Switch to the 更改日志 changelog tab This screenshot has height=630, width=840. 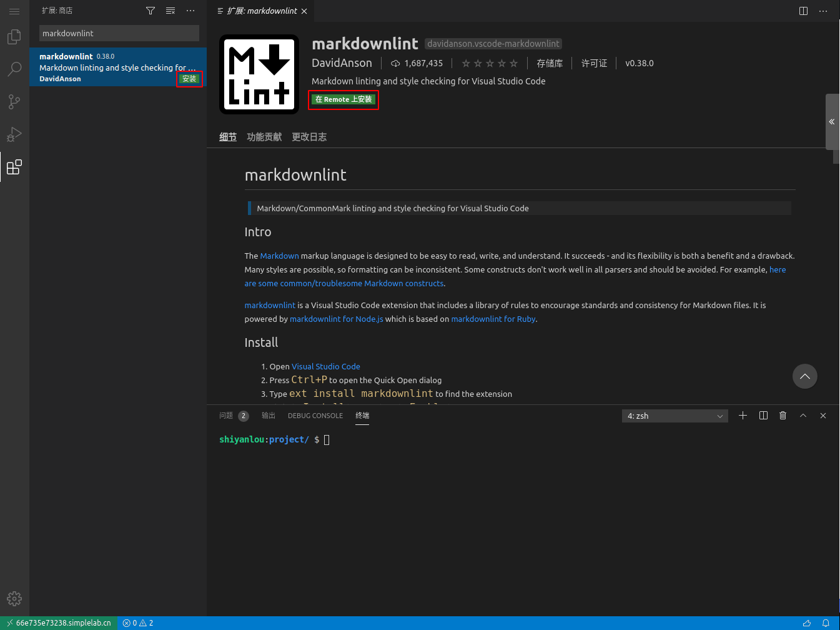[309, 137]
